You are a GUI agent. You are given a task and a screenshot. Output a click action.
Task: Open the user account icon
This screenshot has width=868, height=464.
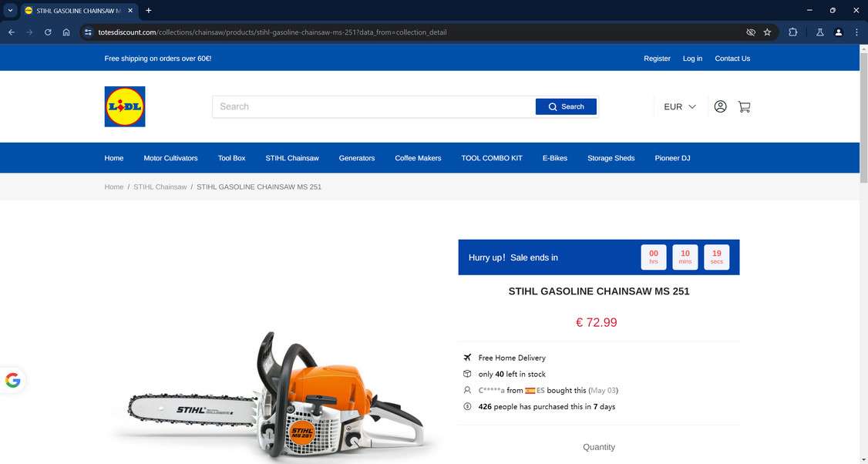click(720, 106)
